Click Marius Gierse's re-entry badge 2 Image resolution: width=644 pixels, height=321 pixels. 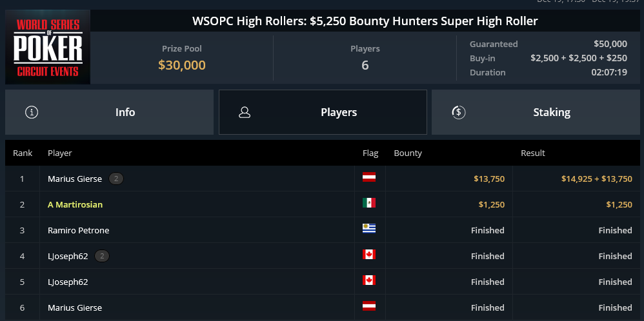pyautogui.click(x=116, y=179)
